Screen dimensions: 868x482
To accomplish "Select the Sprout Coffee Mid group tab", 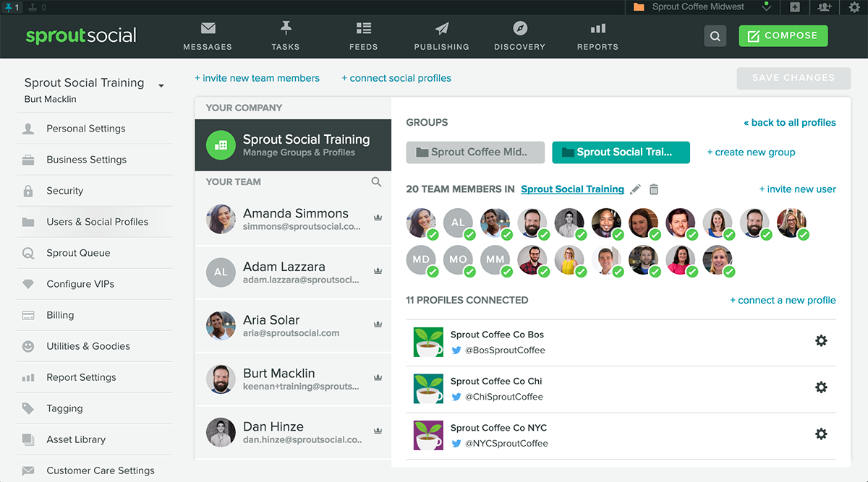I will coord(475,152).
